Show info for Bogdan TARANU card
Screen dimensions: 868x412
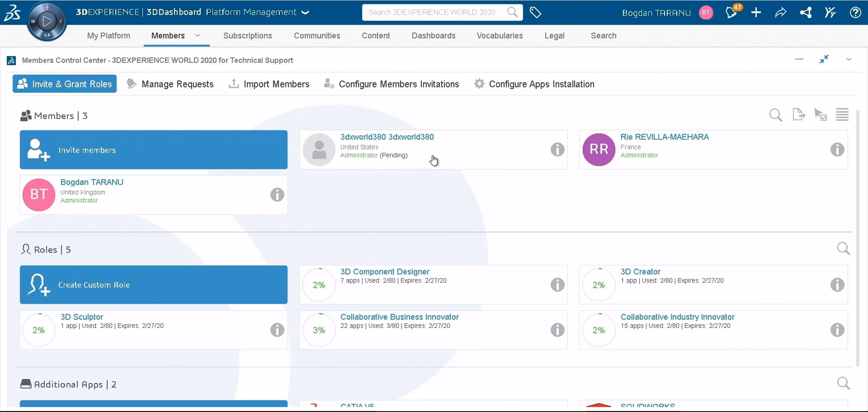coord(277,195)
